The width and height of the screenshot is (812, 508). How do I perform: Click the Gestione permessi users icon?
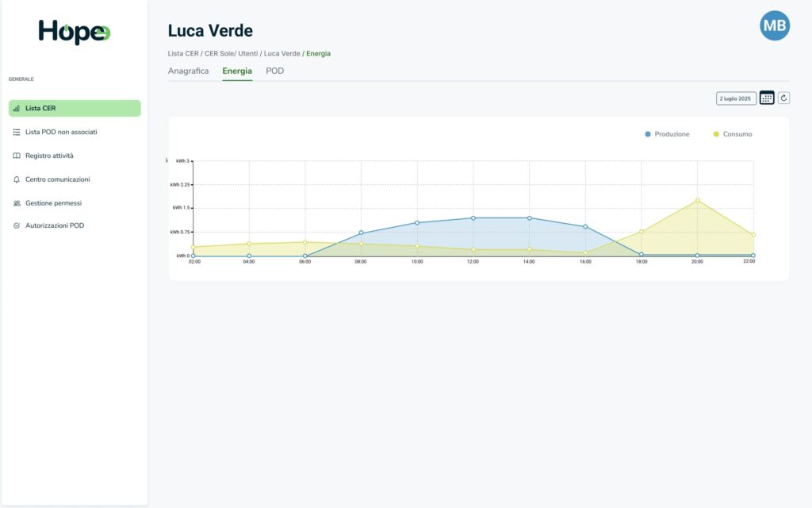[x=17, y=203]
